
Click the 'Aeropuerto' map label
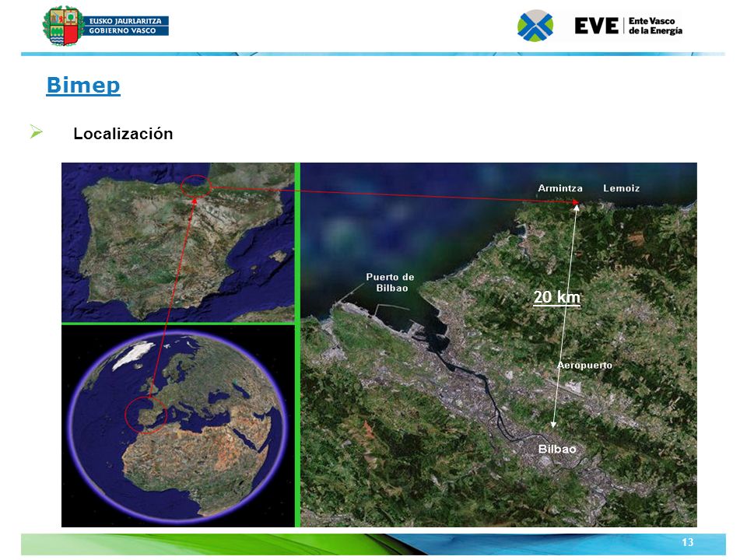pyautogui.click(x=585, y=366)
